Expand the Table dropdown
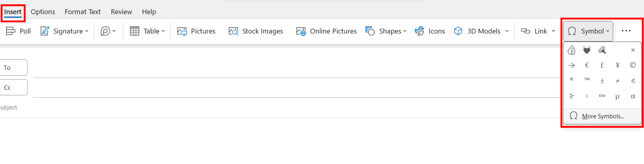Image resolution: width=644 pixels, height=164 pixels. 163,31
